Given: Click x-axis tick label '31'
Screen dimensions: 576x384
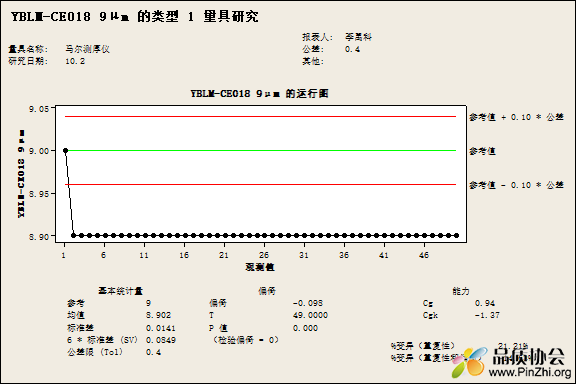Looking at the screenshot, I should click(304, 255).
